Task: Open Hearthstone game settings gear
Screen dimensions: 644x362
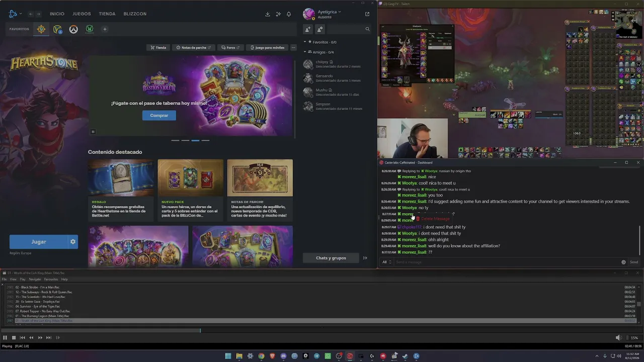Action: click(73, 242)
